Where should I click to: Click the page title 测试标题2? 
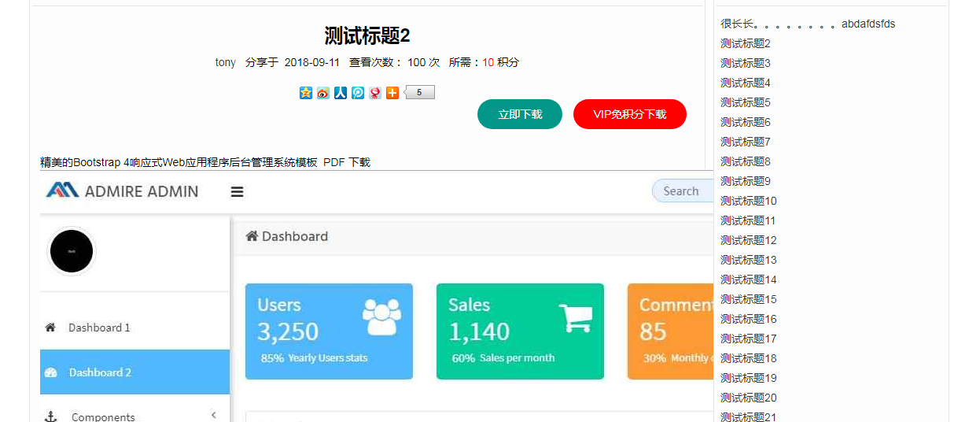[x=367, y=35]
